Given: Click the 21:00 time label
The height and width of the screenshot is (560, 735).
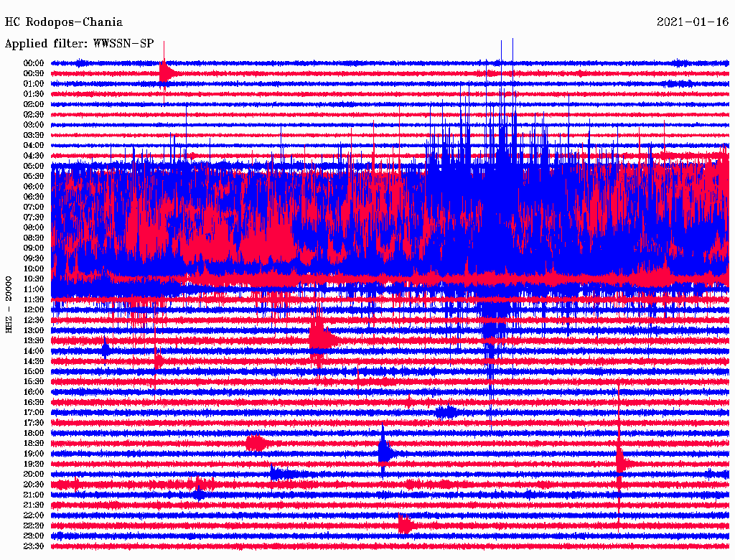Looking at the screenshot, I should coord(34,495).
